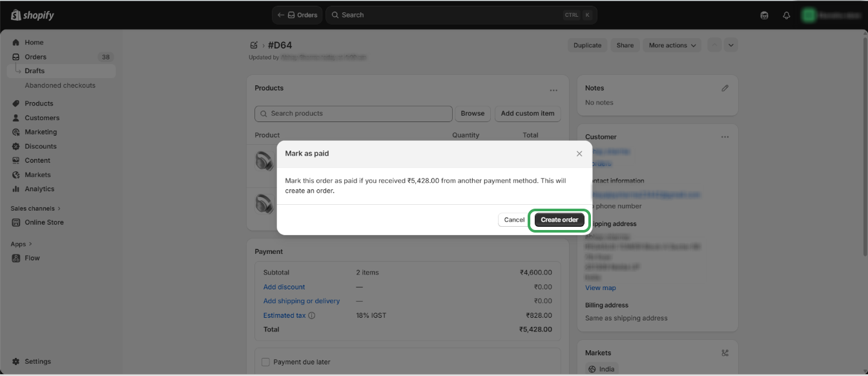The width and height of the screenshot is (868, 376).
Task: Open Abandoned checkouts in the sidebar
Action: [61, 85]
